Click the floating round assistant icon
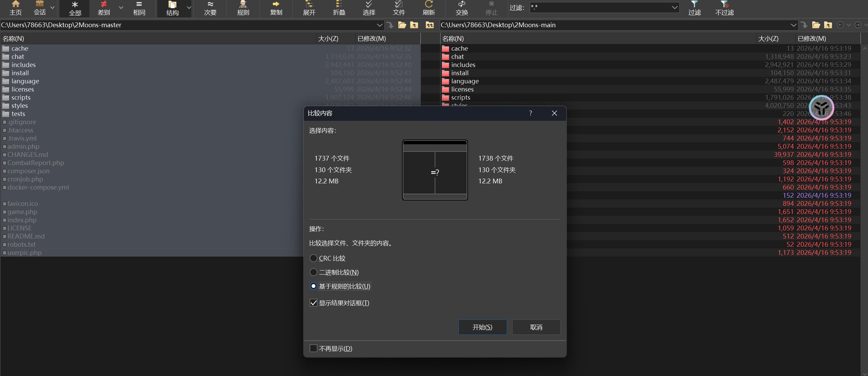The width and height of the screenshot is (868, 376). 822,108
